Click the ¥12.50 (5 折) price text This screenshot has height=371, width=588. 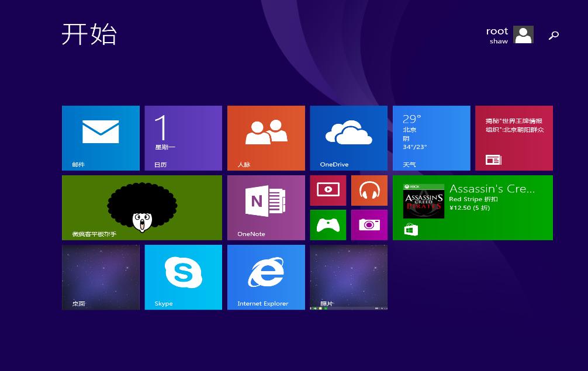click(x=469, y=207)
